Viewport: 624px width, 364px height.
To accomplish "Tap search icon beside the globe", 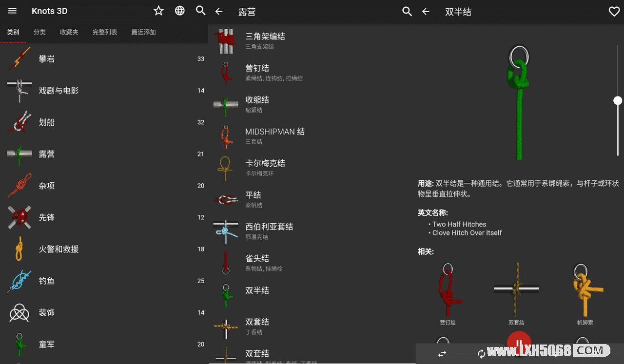I will [x=200, y=11].
